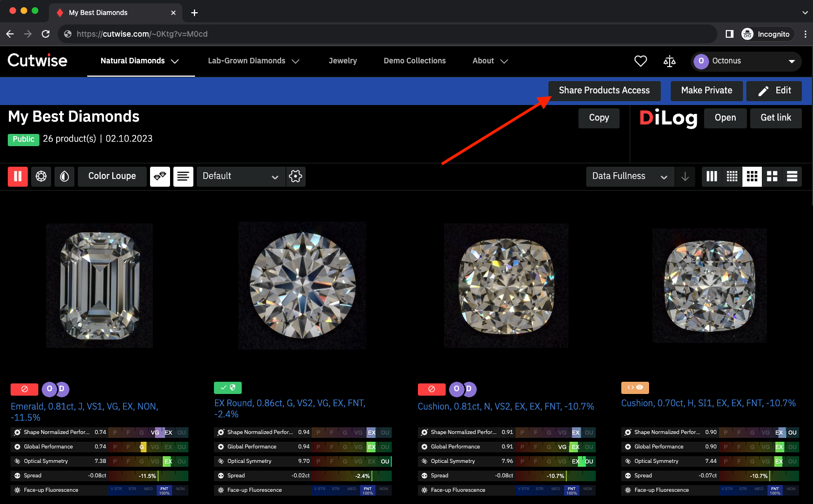
Task: Click the Public status badge
Action: 23,139
